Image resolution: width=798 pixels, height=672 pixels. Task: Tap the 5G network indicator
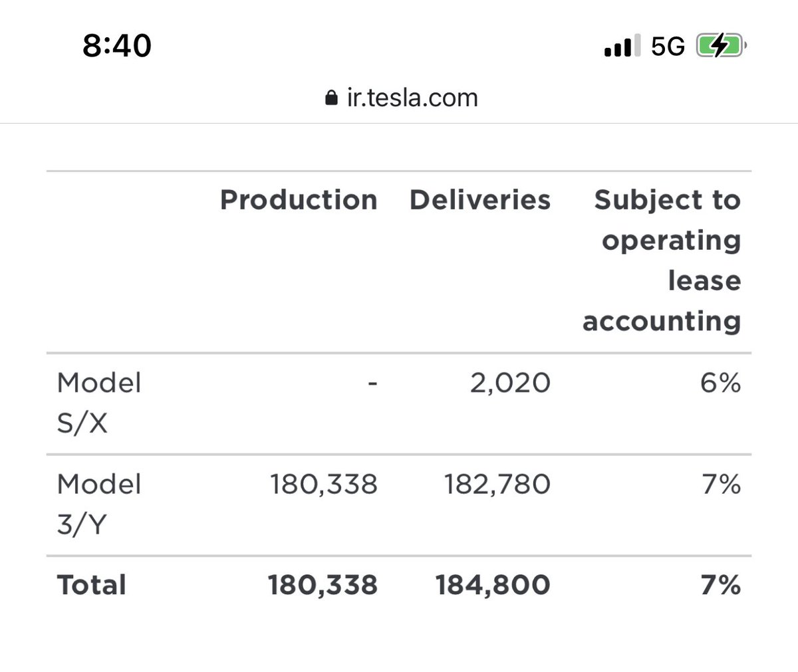[668, 47]
